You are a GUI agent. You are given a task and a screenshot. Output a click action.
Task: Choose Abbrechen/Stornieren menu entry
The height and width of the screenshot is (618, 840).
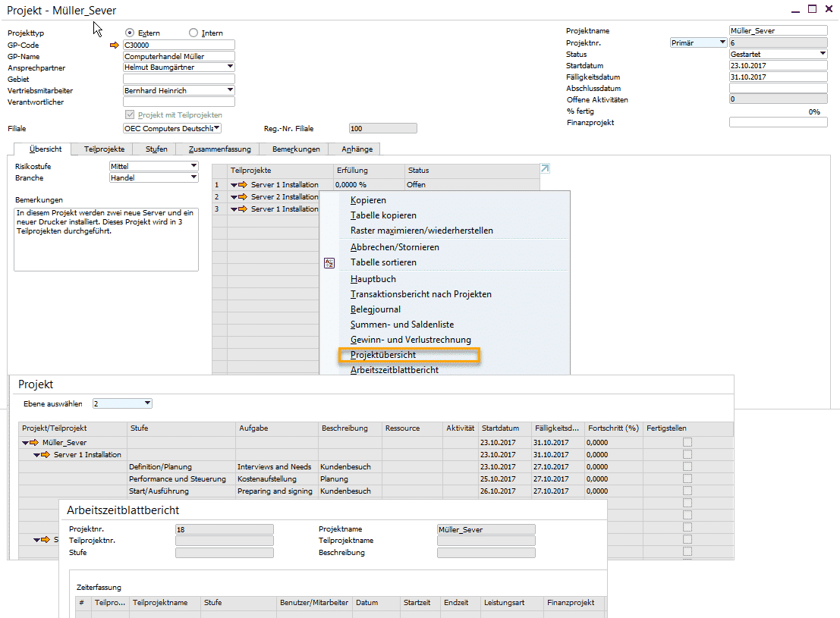click(395, 247)
